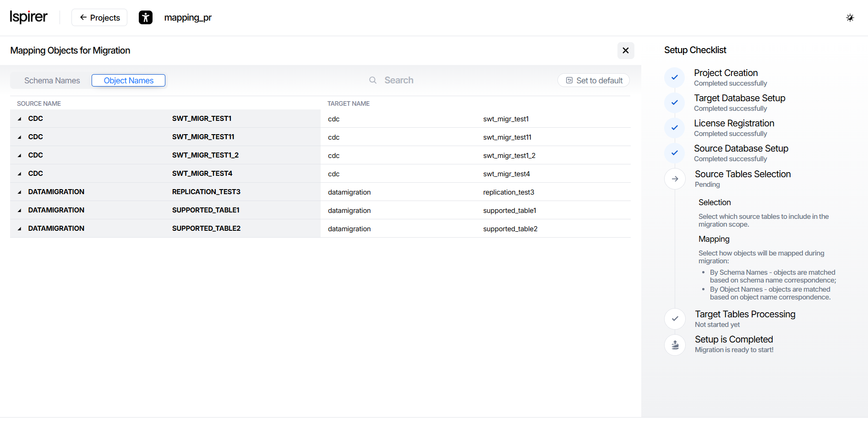
Task: Click the magnifier search icon
Action: (x=373, y=80)
